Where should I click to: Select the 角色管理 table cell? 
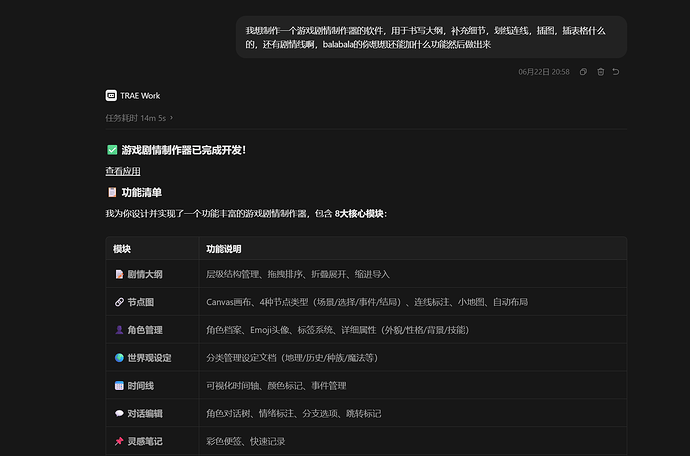click(x=152, y=329)
